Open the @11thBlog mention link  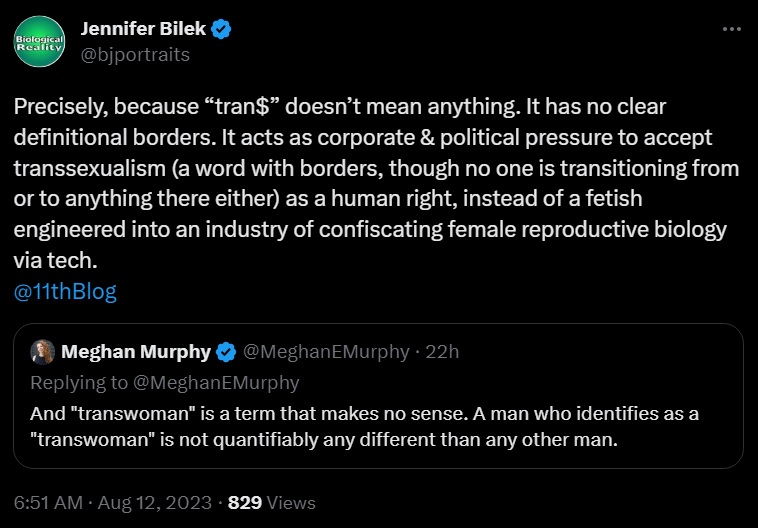tap(65, 292)
